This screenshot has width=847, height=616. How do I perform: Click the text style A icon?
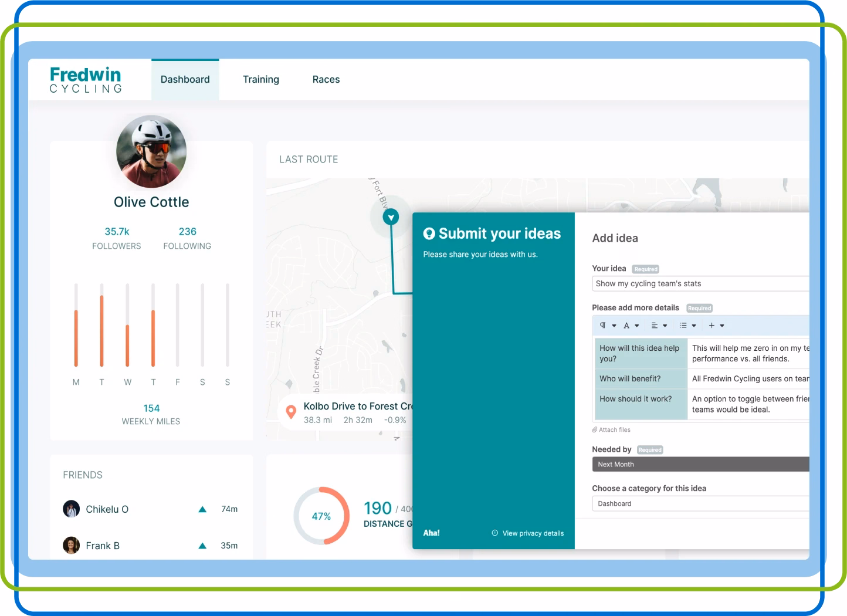(626, 326)
